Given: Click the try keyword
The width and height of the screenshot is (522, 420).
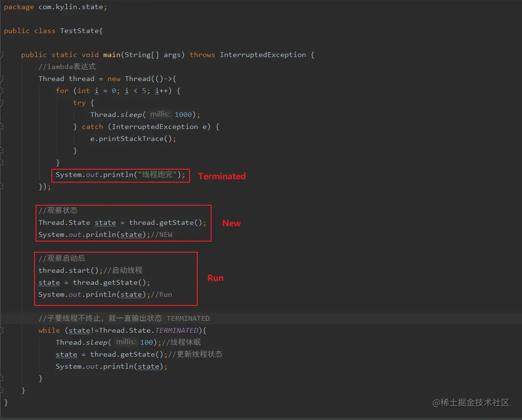Looking at the screenshot, I should pos(79,103).
